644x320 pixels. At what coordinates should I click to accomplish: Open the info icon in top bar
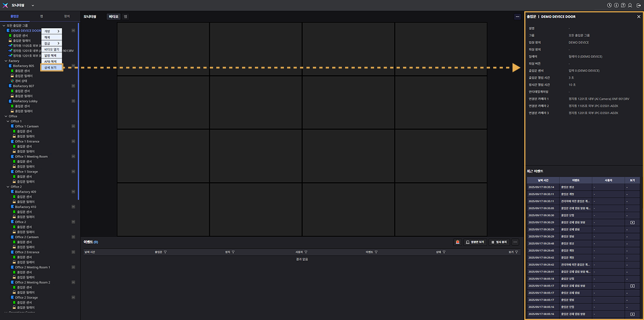616,5
